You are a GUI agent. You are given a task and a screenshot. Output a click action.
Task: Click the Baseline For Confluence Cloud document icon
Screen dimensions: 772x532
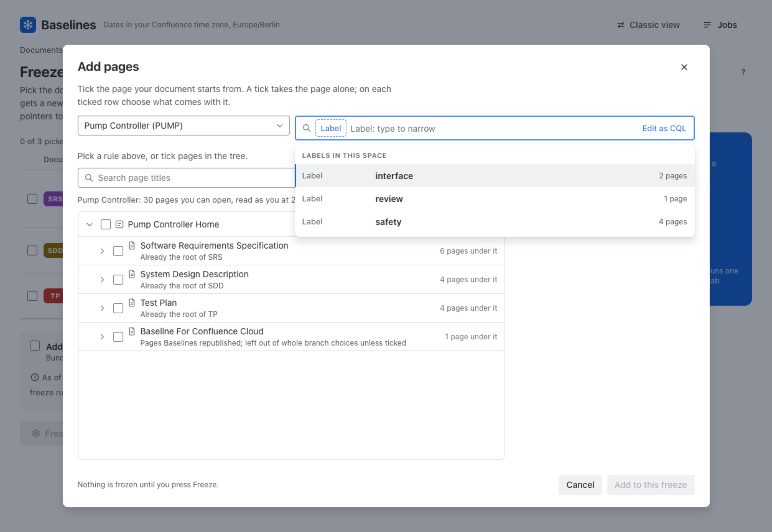coord(132,331)
